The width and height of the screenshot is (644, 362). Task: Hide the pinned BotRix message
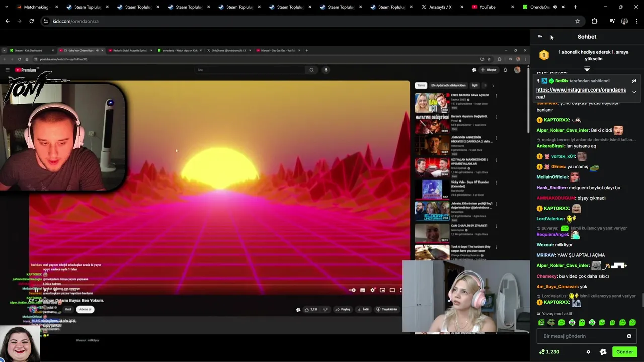pyautogui.click(x=634, y=81)
